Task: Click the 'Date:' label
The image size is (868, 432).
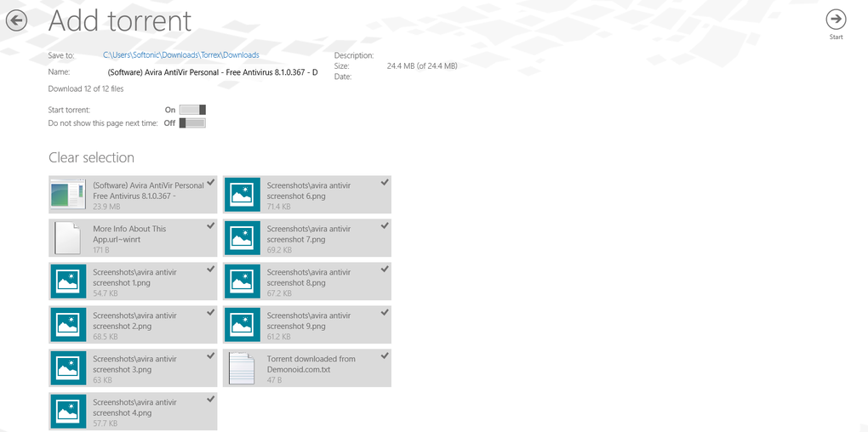Action: pyautogui.click(x=343, y=77)
